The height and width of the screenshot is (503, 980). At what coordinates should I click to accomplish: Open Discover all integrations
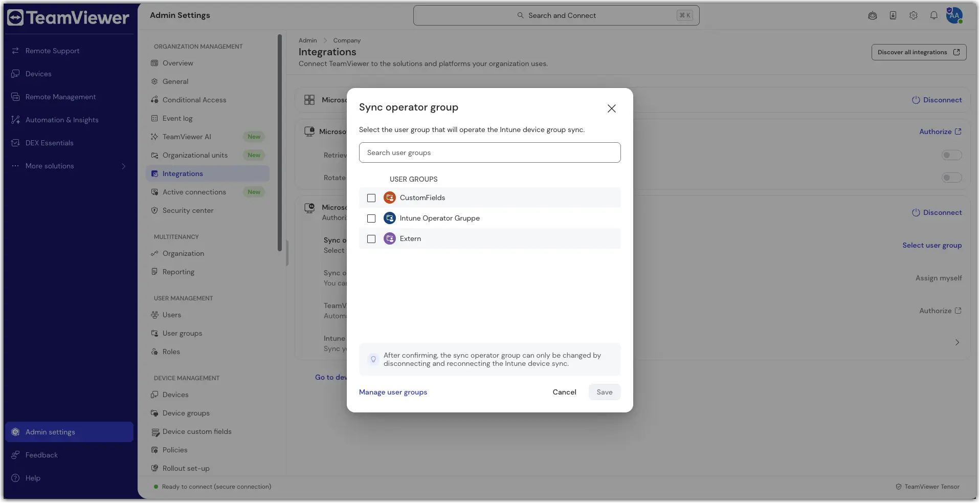(919, 52)
